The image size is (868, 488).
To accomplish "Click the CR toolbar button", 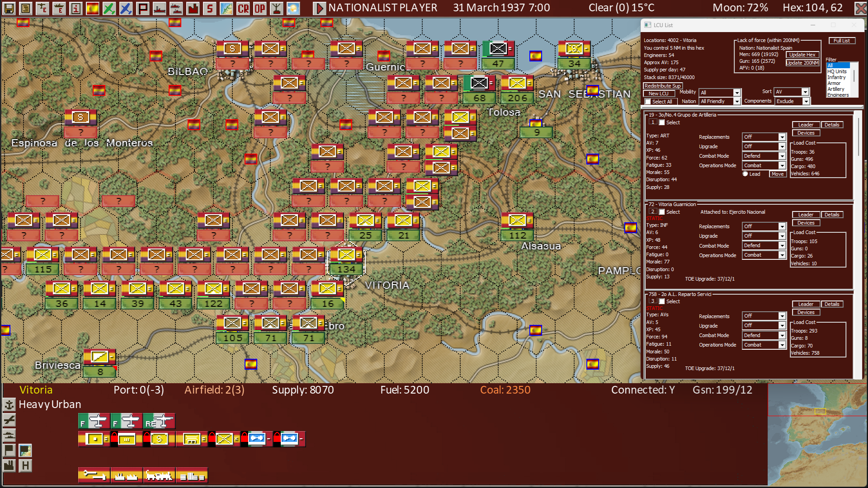I will pos(243,8).
